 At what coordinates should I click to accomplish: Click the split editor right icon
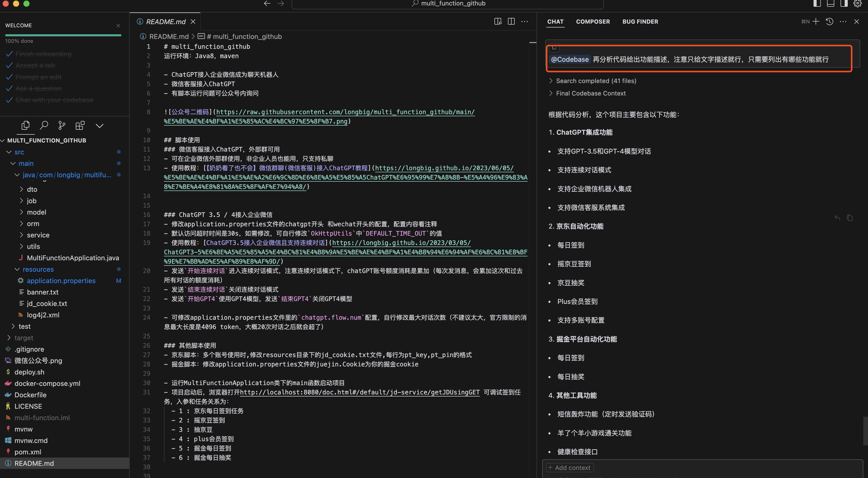click(511, 22)
